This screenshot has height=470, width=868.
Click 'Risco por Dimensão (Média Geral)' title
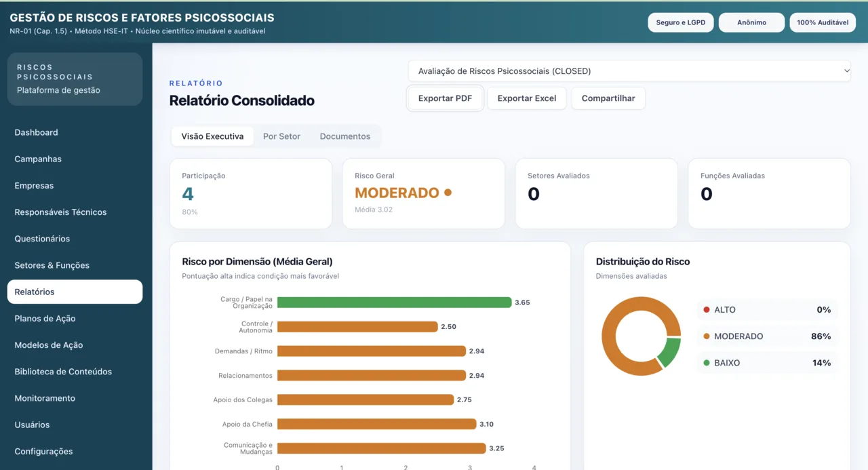[257, 262]
